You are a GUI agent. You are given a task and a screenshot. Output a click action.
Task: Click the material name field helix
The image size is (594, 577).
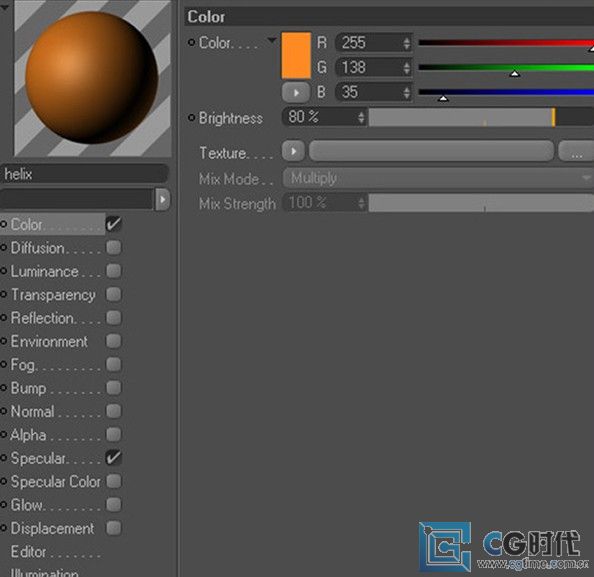pyautogui.click(x=84, y=174)
